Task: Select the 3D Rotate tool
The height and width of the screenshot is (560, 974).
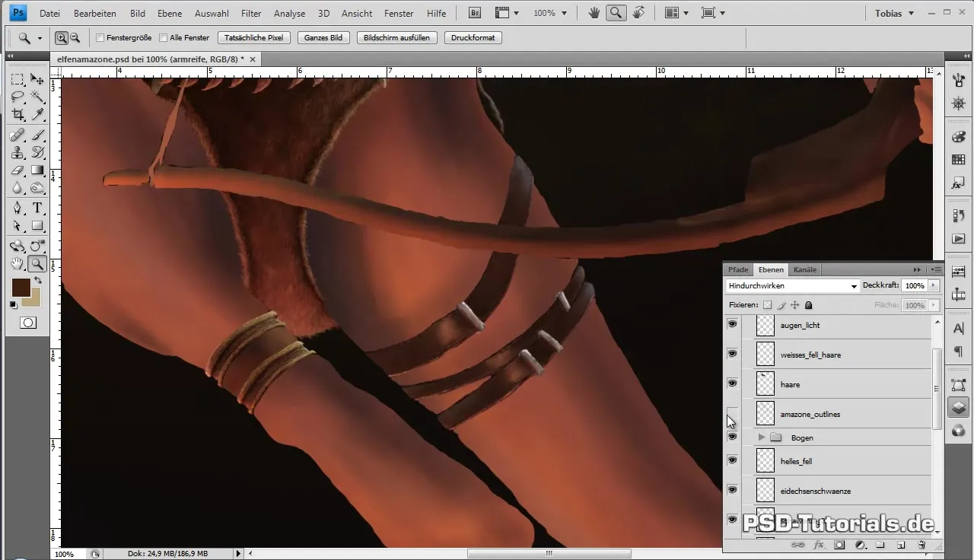Action: (18, 246)
